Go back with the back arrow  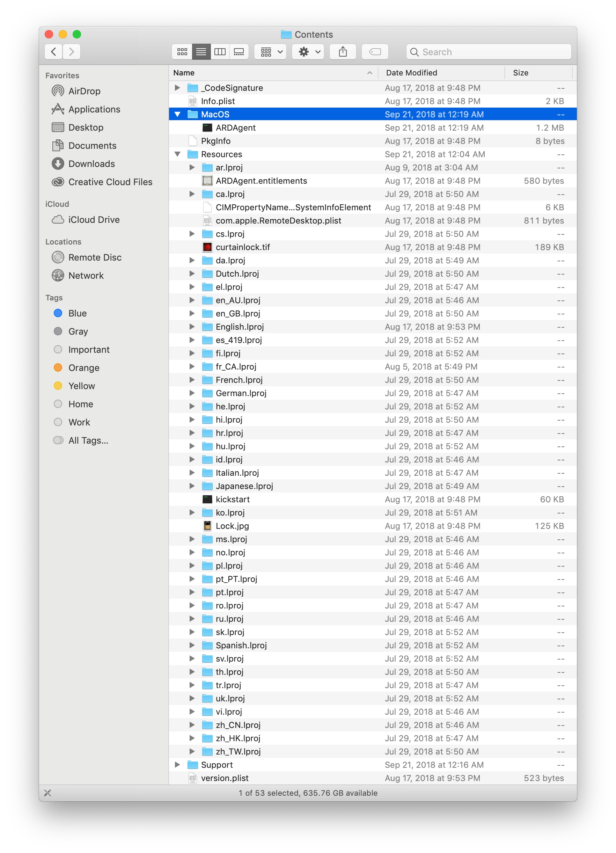click(x=54, y=52)
